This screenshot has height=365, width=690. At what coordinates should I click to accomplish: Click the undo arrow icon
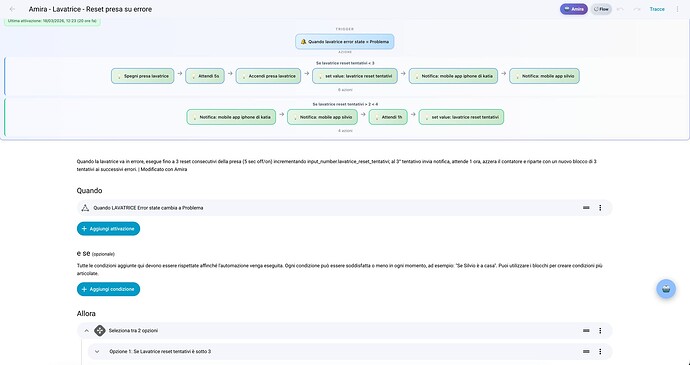pos(620,9)
